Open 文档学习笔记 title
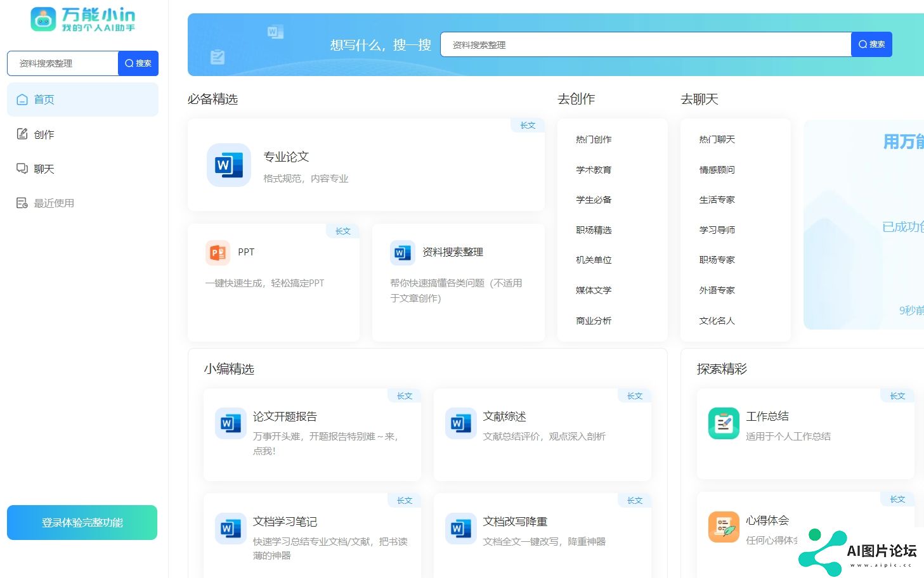The height and width of the screenshot is (578, 924). click(285, 522)
